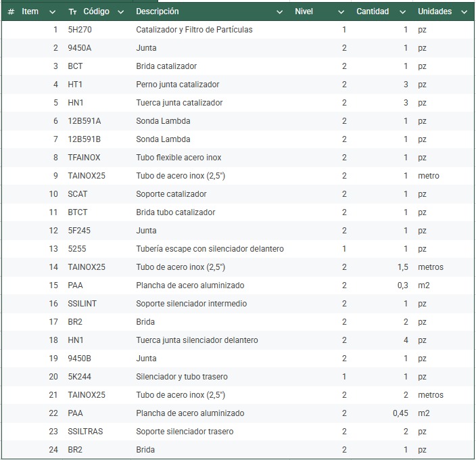This screenshot has height=460, width=476.
Task: Click the 'Catalizador y Filtro de Partículas' cell
Action: pyautogui.click(x=194, y=30)
